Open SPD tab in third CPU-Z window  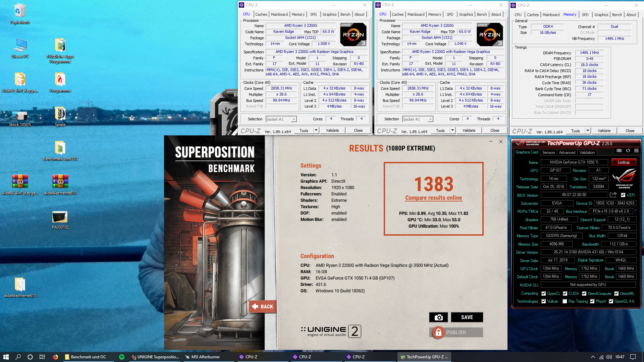pyautogui.click(x=585, y=15)
